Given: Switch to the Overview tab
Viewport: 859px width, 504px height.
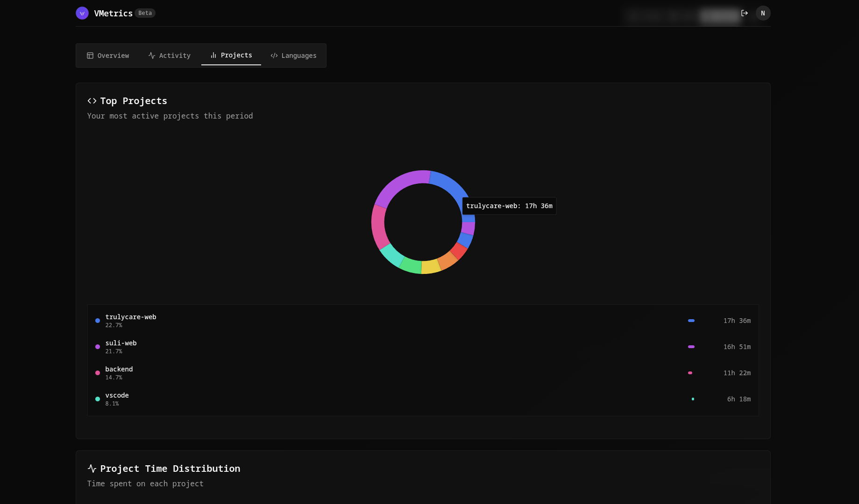Looking at the screenshot, I should [108, 56].
